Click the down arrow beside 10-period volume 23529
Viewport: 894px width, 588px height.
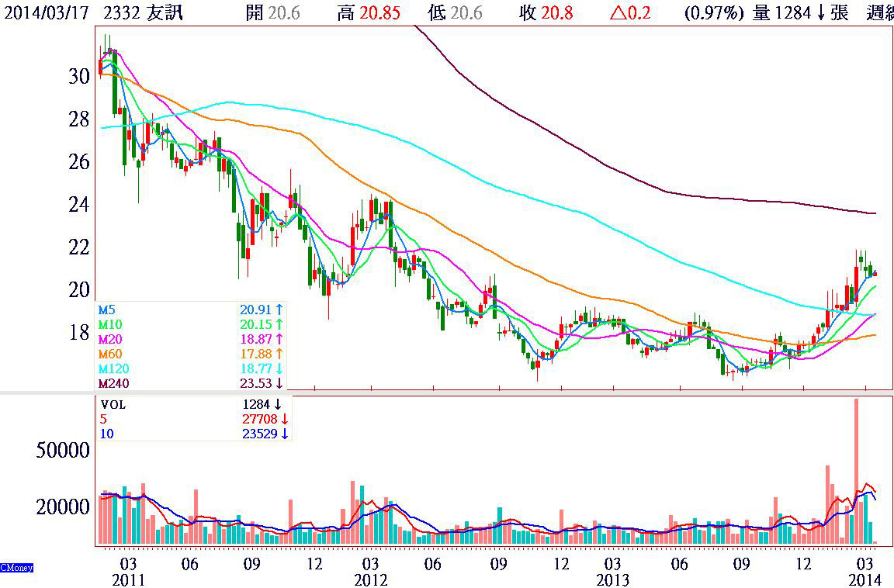tap(285, 434)
